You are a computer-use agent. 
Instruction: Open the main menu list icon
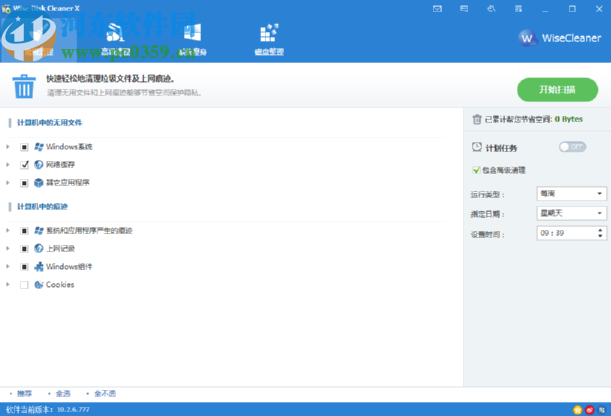coord(518,9)
